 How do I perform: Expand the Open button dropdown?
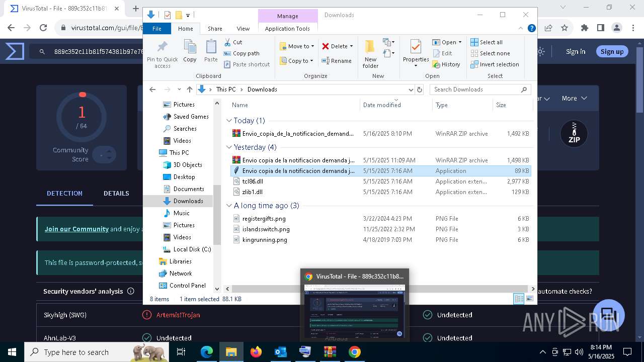pos(460,42)
